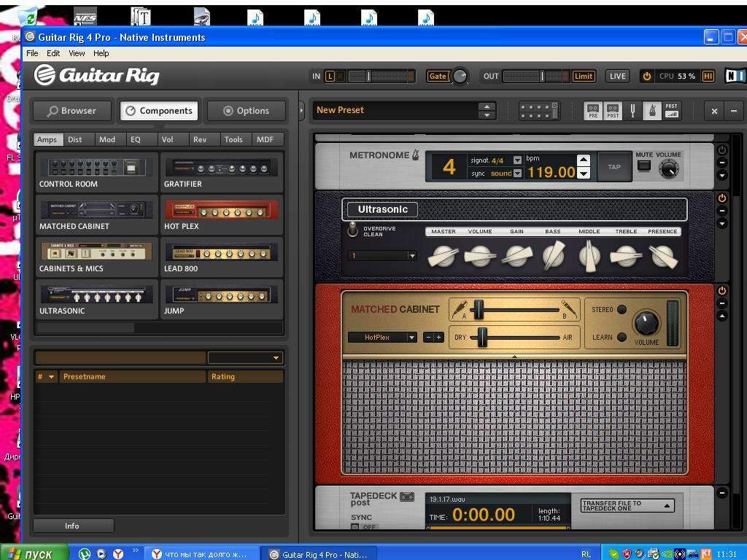Viewport: 747px width, 560px height.
Task: Toggle the metronome icon in toolbar
Action: [652, 111]
